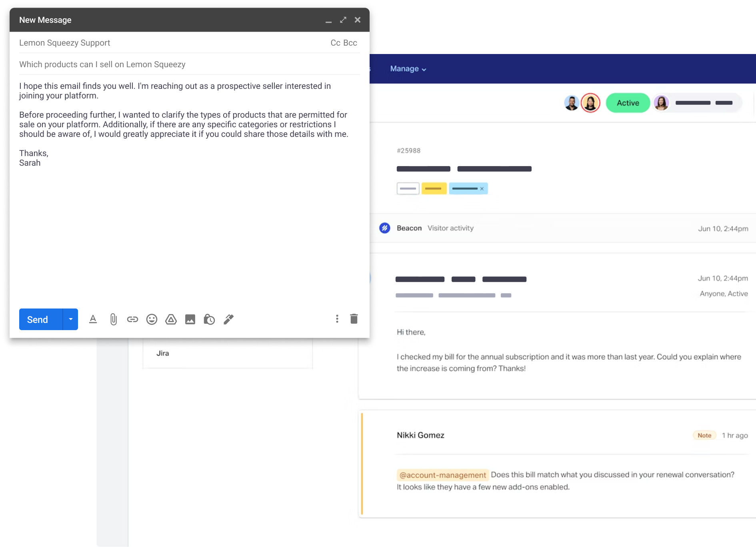
Task: Click the Beacon label text
Action: pos(409,228)
